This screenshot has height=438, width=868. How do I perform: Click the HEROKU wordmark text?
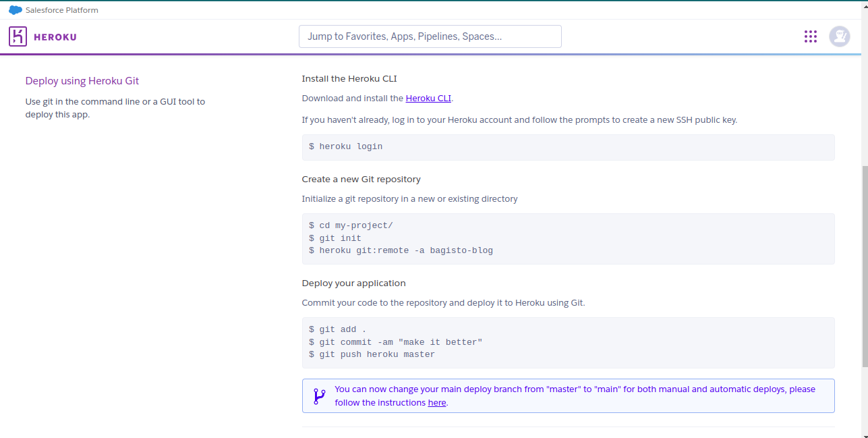coord(55,37)
